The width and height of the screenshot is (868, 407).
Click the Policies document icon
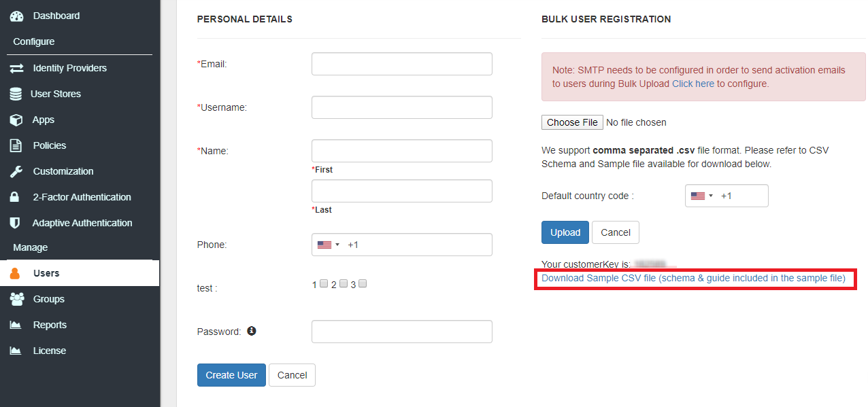(x=16, y=145)
